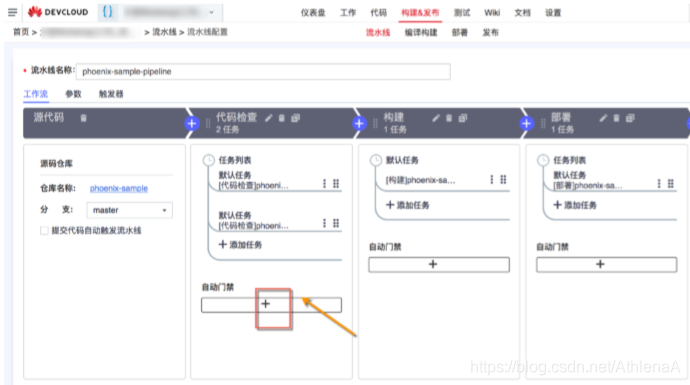Select the [部署]phoenix-sa... task
This screenshot has height=385, width=690.
(x=587, y=185)
